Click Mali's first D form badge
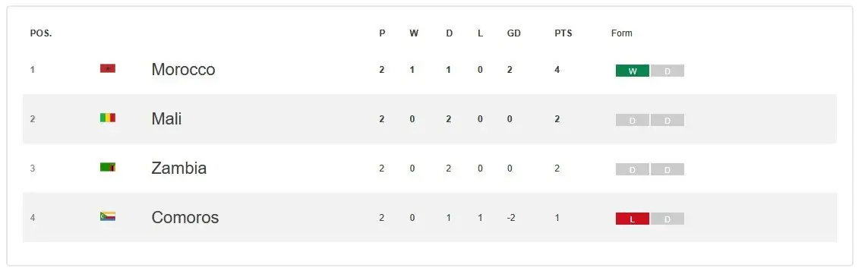Image resolution: width=868 pixels, height=274 pixels. tap(632, 120)
